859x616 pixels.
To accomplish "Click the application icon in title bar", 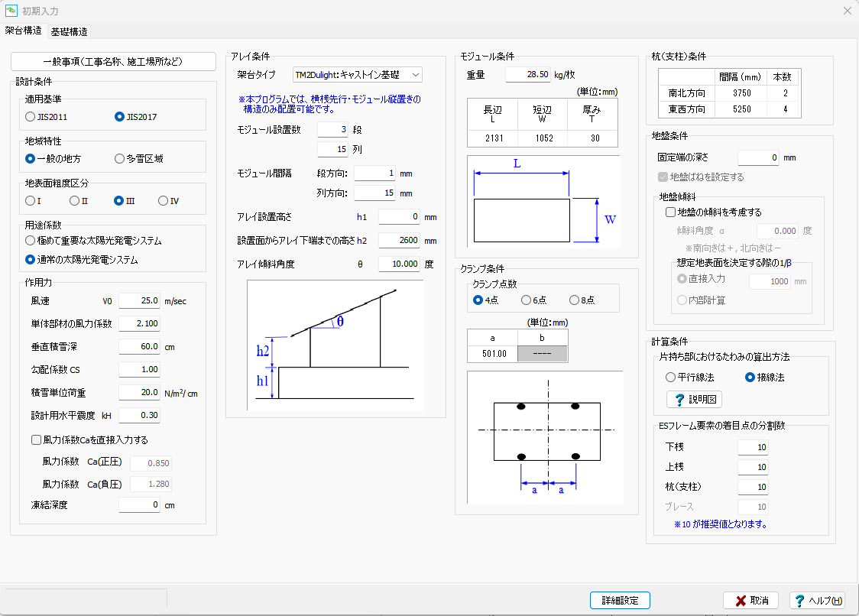I will (x=11, y=11).
